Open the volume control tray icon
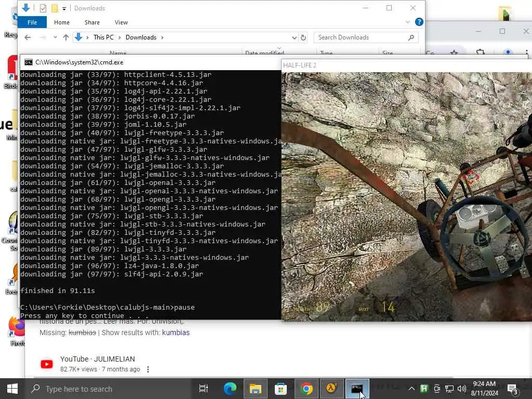 pos(461,389)
